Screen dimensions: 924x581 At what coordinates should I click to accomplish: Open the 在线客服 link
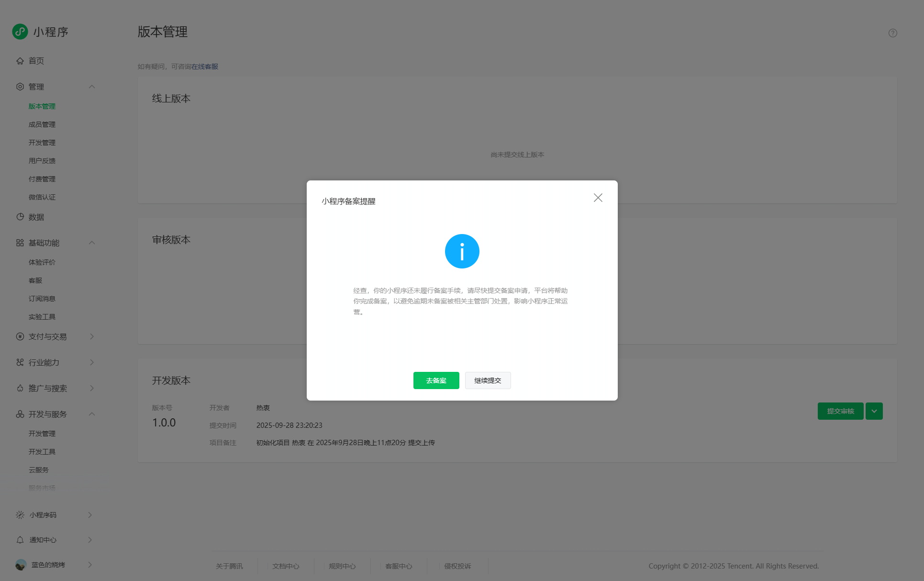(x=205, y=67)
